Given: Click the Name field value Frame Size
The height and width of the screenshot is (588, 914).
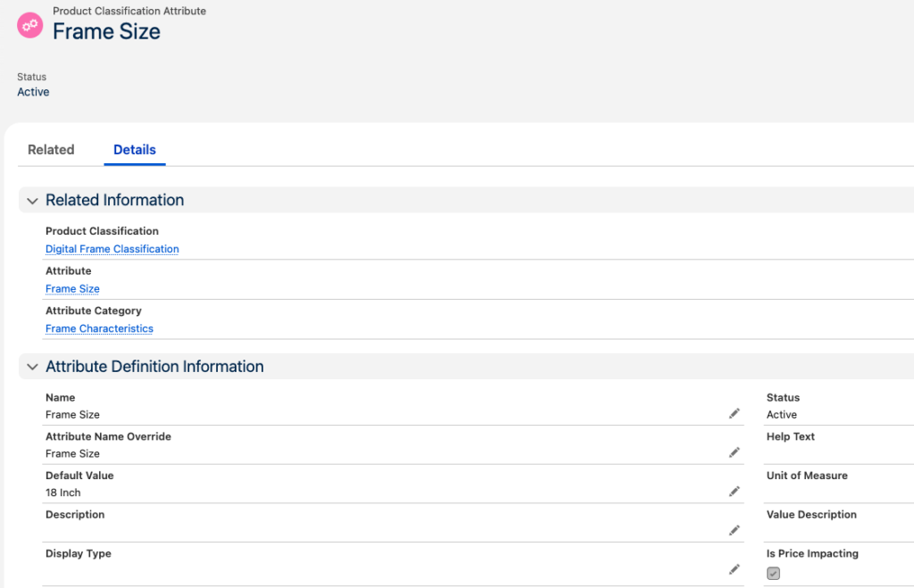Looking at the screenshot, I should point(72,415).
